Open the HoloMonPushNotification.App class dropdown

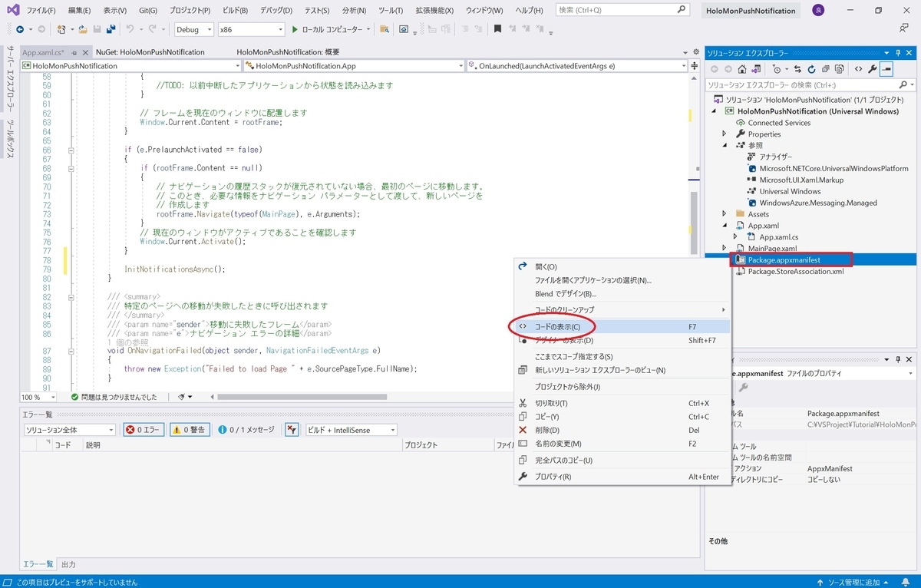tap(354, 66)
